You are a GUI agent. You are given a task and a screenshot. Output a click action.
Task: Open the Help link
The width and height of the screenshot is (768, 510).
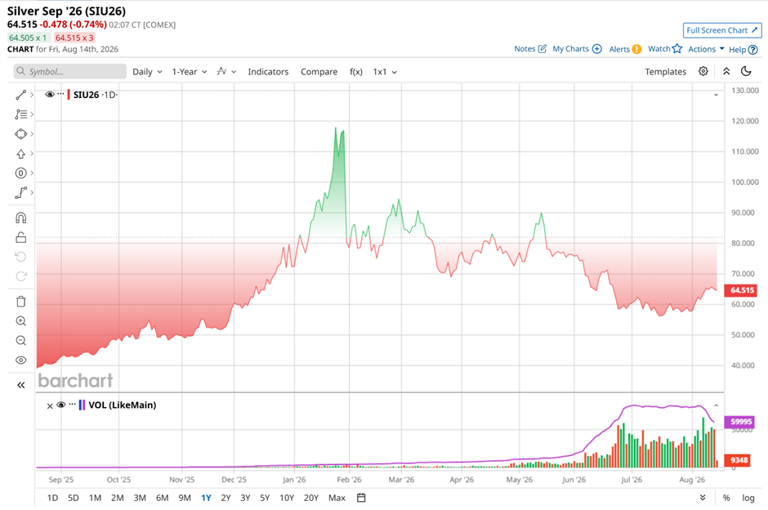point(743,49)
